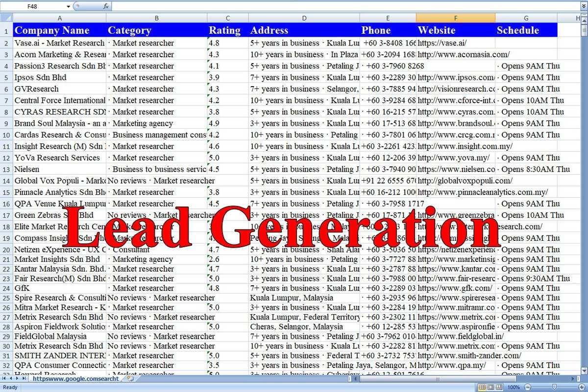Select column C containing ratings
The image size is (588, 392).
[227, 18]
